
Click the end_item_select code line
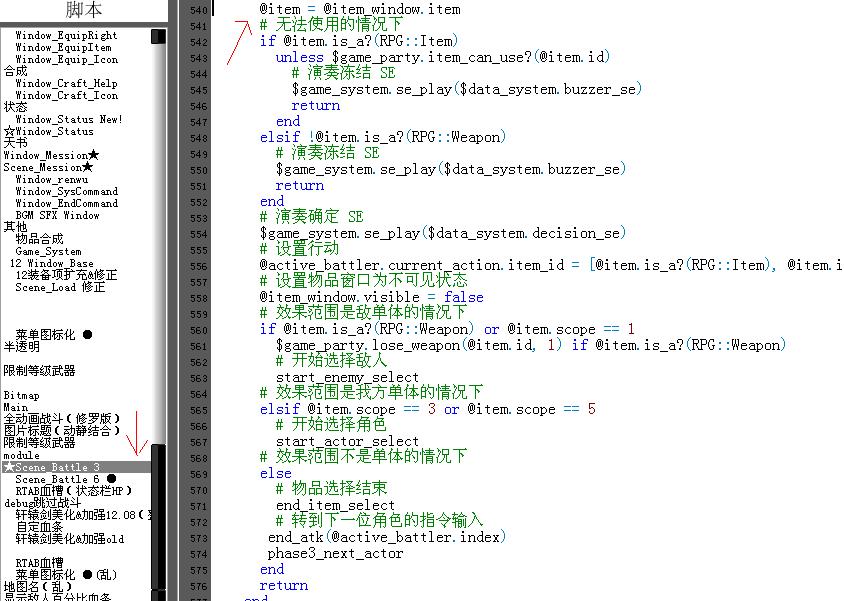(x=335, y=505)
